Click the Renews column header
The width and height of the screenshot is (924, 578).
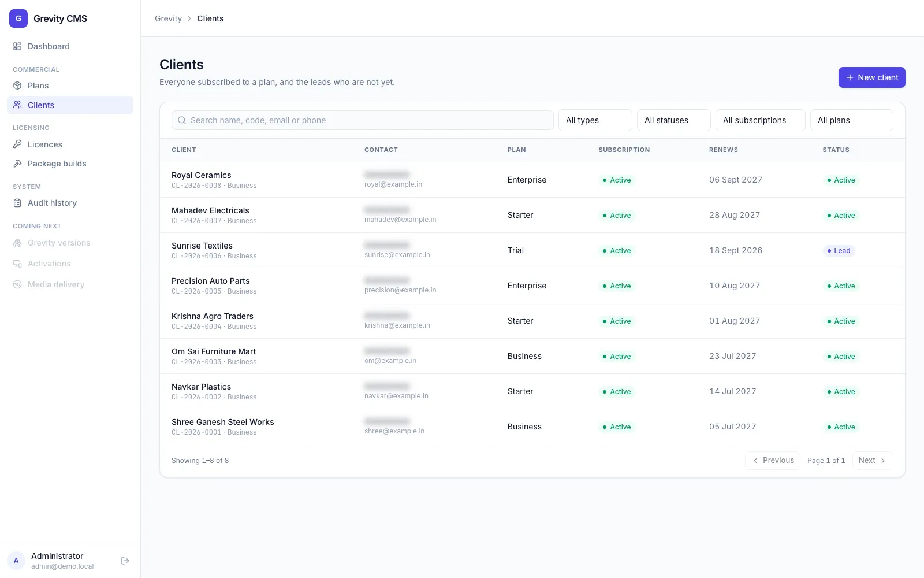tap(724, 150)
